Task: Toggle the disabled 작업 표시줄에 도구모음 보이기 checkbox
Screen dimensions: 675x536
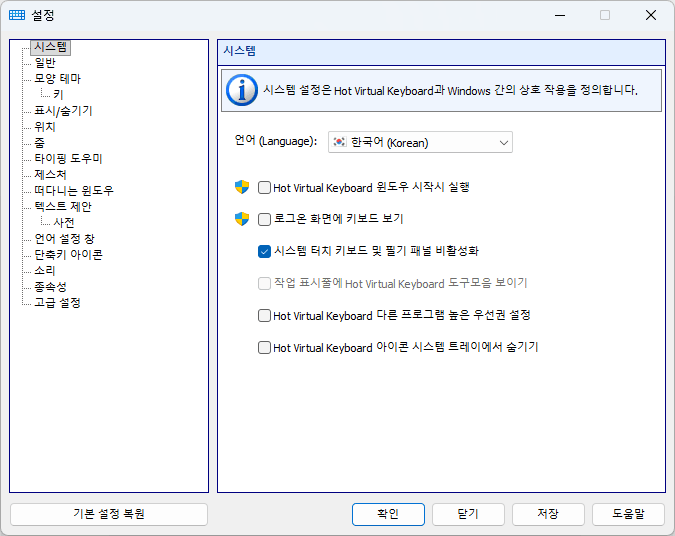Action: [264, 283]
